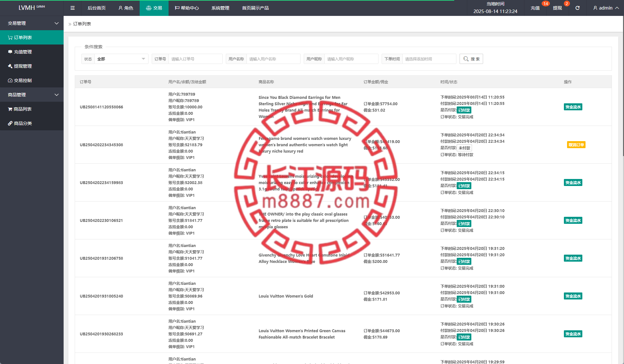624x364 pixels.
Task: Click 资金流水 for order UB2508141120558066
Action: coord(573,107)
